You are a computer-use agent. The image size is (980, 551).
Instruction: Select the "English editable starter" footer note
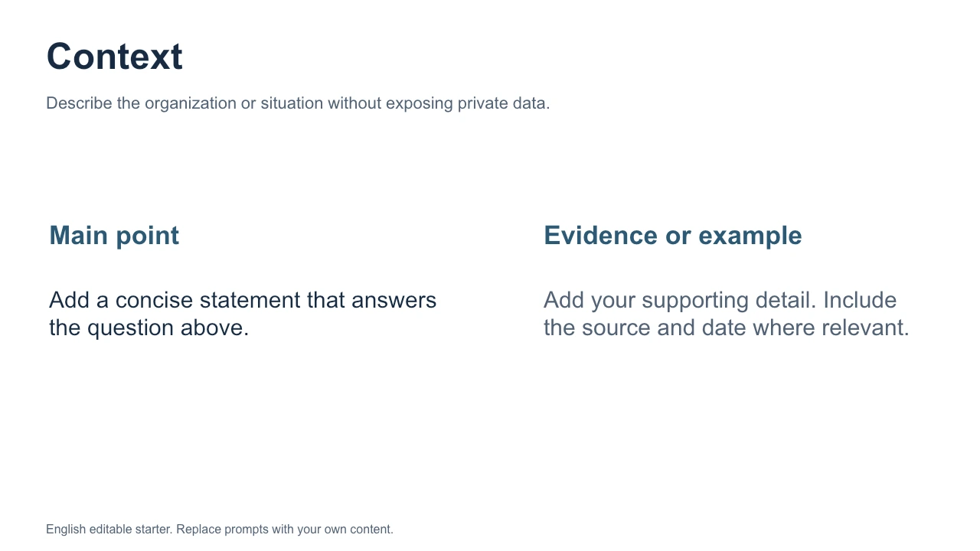[x=220, y=529]
